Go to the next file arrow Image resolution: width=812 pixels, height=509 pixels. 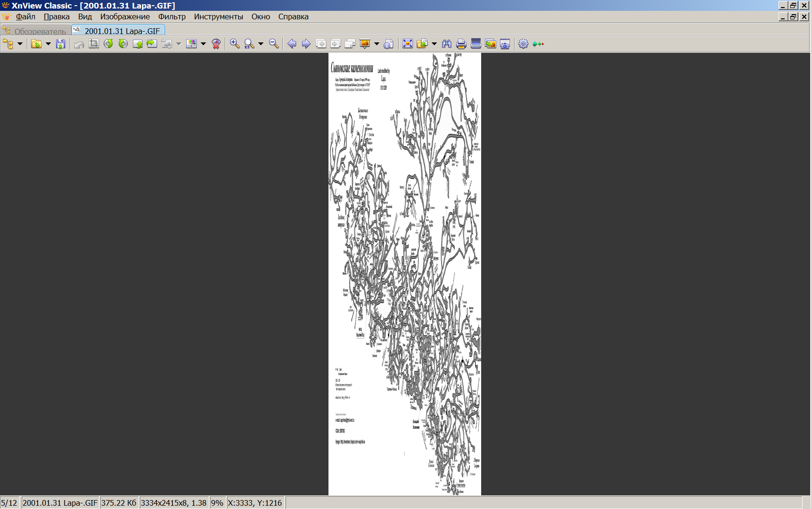(306, 44)
